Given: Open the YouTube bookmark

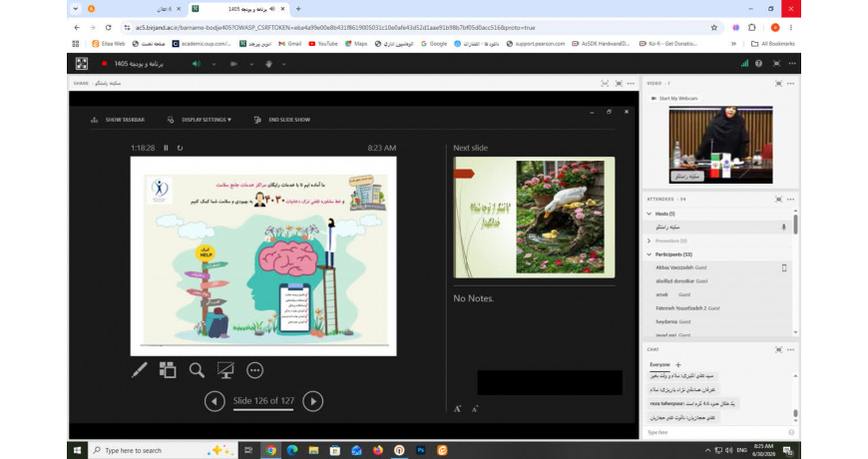Looking at the screenshot, I should pos(322,44).
